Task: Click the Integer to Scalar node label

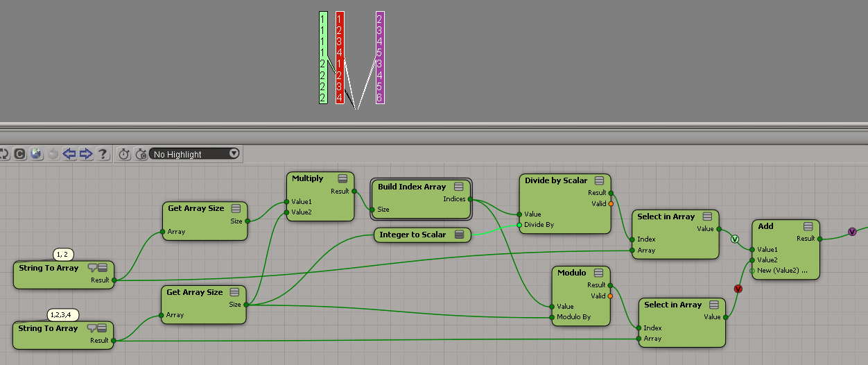Action: pos(413,235)
